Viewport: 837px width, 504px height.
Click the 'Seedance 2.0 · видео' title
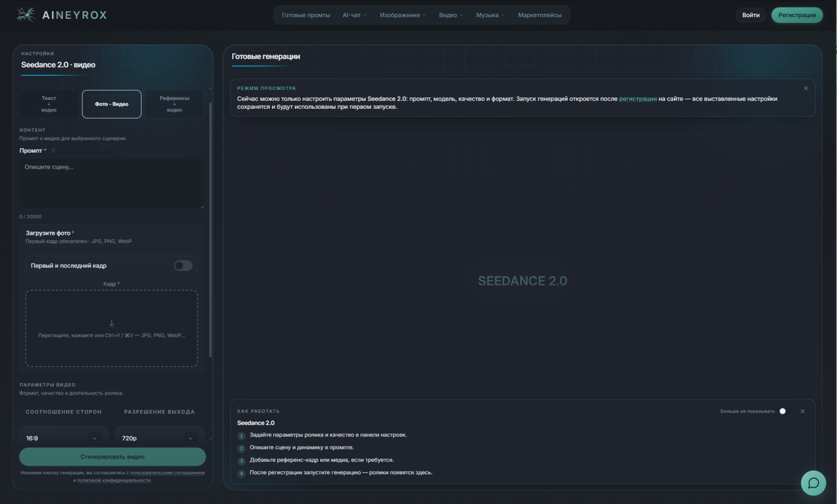(58, 65)
